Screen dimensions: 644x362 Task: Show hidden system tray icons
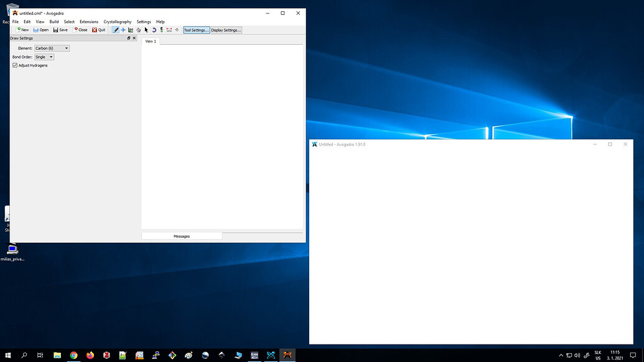click(x=561, y=355)
